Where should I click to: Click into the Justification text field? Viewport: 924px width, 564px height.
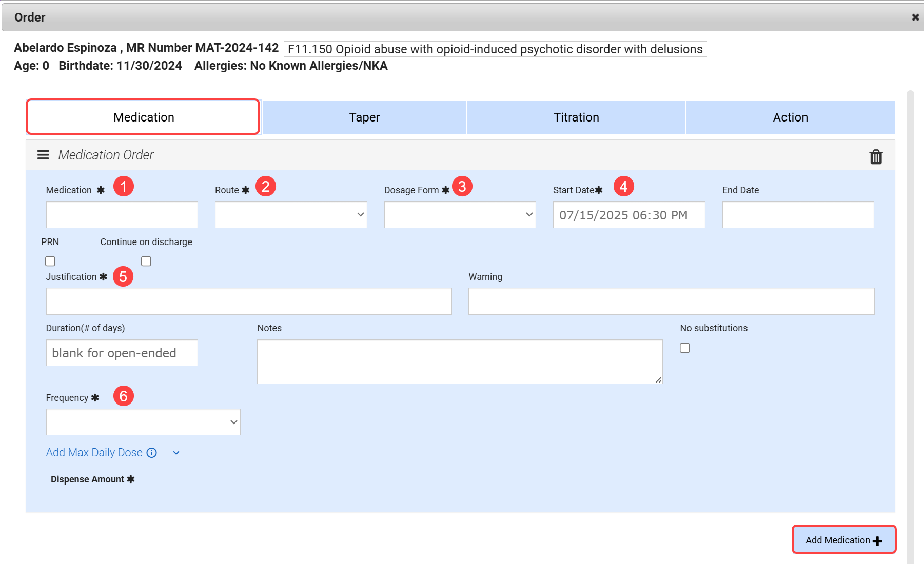(x=249, y=301)
